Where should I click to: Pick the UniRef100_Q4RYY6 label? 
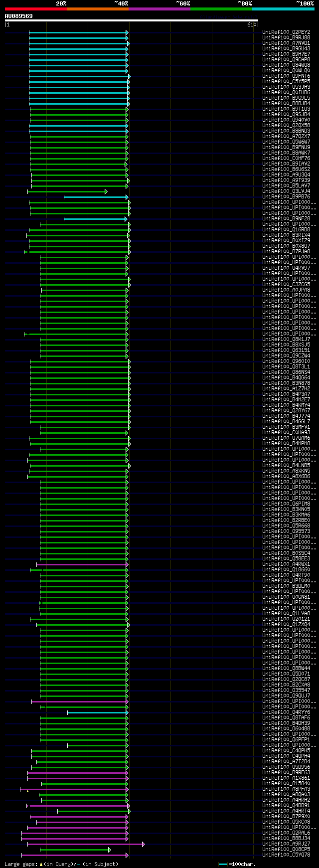[286, 712]
